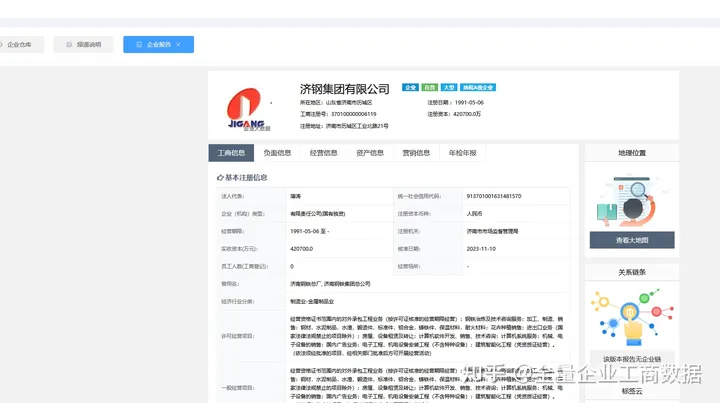This screenshot has height=403, width=720.
Task: Click the 注册地址 address line in header
Action: pos(344,126)
